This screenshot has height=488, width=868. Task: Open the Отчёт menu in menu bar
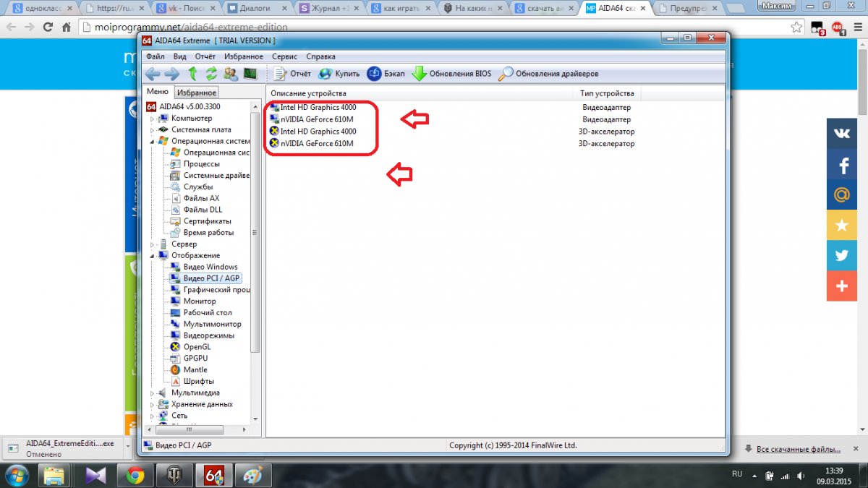pos(205,56)
